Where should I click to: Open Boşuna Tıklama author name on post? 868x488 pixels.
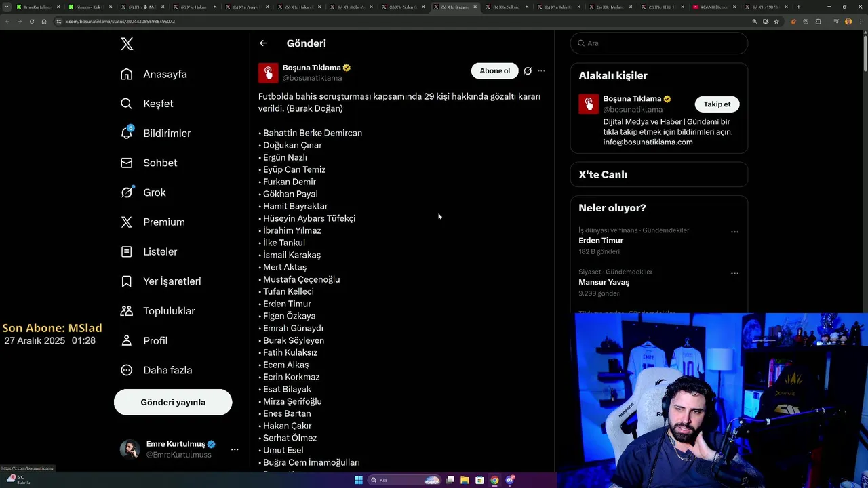(x=312, y=68)
